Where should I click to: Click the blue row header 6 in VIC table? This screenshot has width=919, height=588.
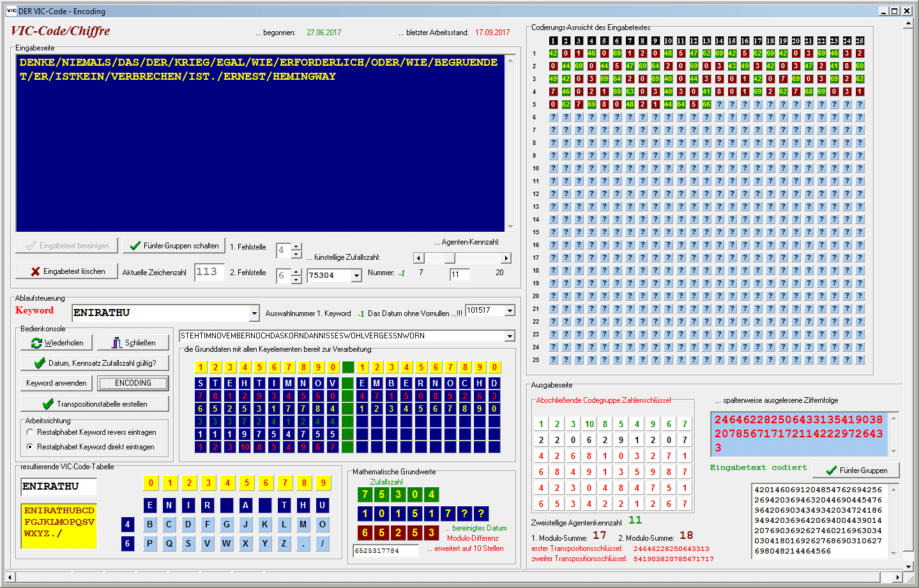128,544
